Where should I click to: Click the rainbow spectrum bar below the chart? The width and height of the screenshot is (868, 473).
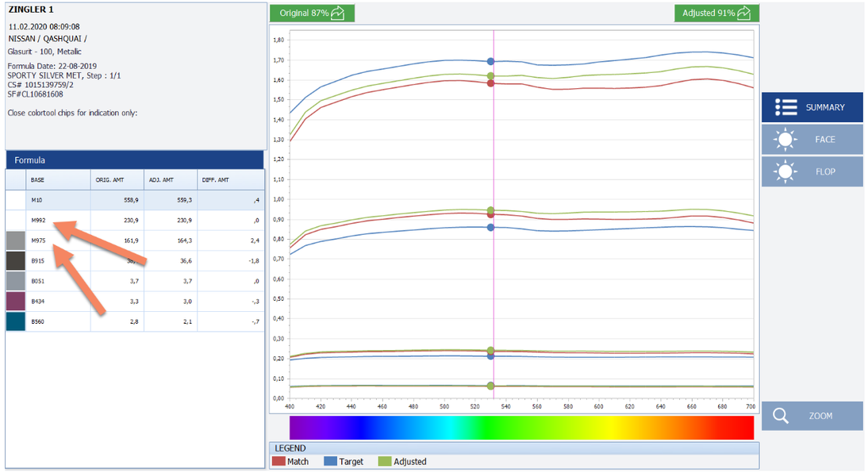(521, 427)
